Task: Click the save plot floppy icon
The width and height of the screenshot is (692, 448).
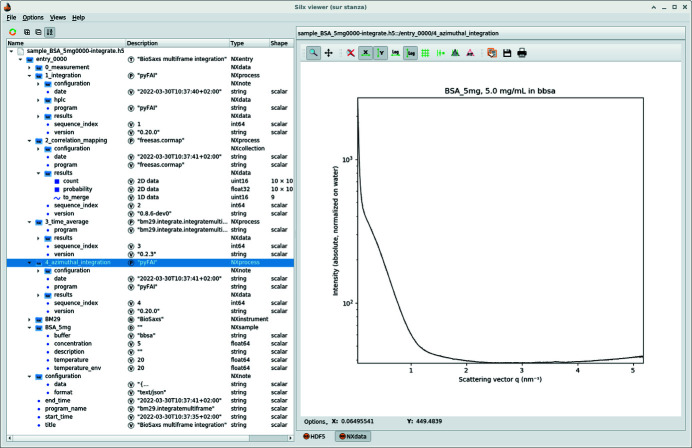Action: point(507,52)
